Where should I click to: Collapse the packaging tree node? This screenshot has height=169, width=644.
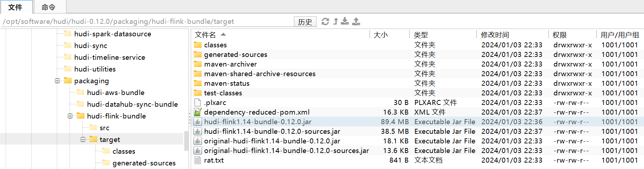pos(57,81)
